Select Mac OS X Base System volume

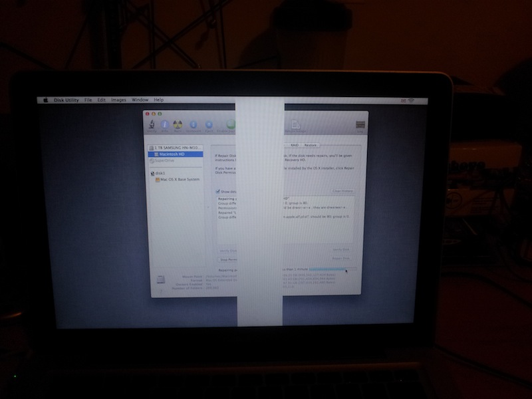[x=177, y=180]
